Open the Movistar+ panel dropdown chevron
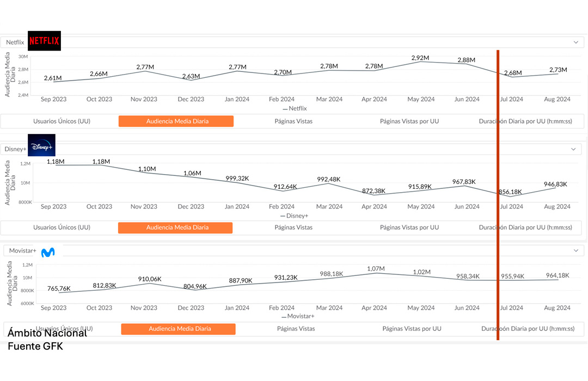The width and height of the screenshot is (588, 381). [x=575, y=251]
